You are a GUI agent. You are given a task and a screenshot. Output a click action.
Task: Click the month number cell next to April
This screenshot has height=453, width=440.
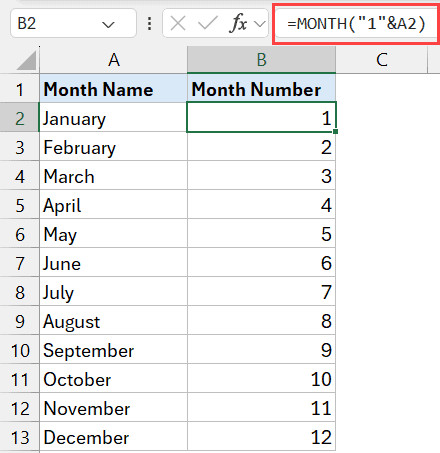pos(261,204)
